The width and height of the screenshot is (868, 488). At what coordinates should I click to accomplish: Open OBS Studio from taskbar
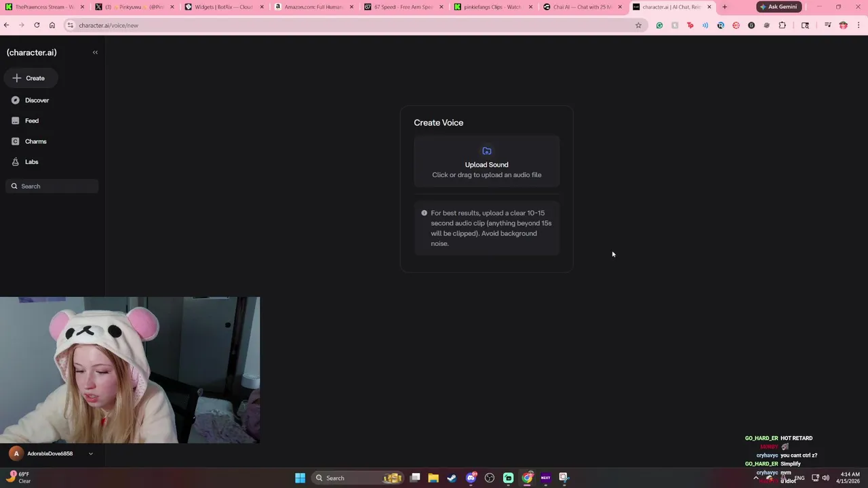[490, 478]
